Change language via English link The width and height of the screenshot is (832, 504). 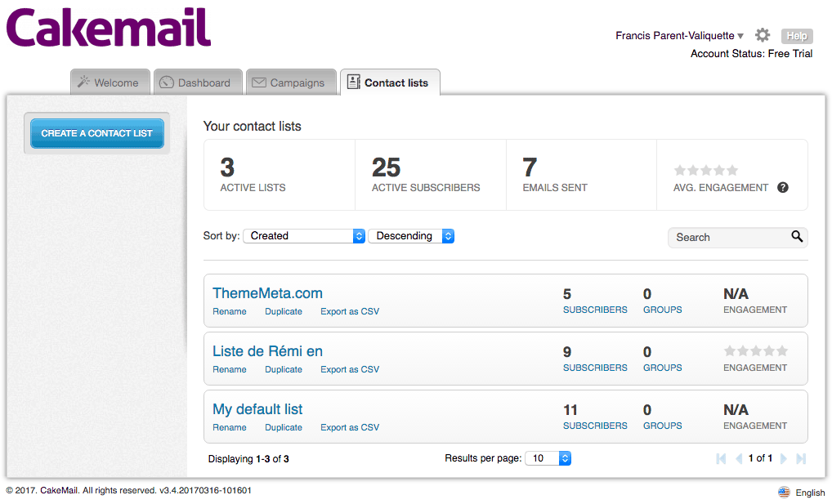810,493
